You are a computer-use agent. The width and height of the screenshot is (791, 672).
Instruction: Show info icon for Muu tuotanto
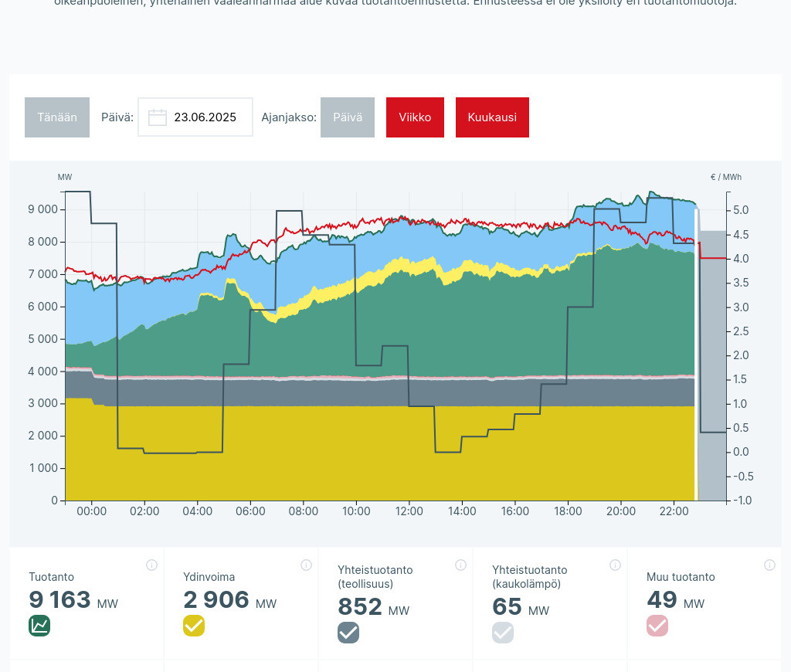(769, 565)
